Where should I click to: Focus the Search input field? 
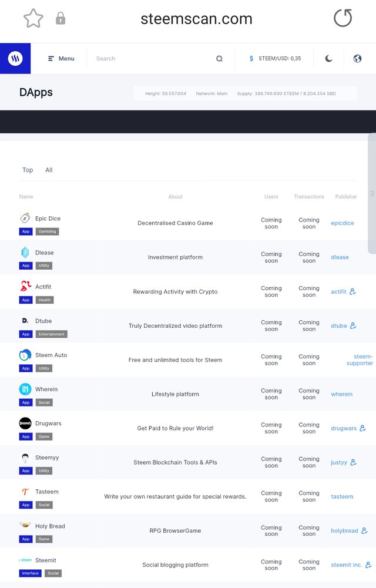pyautogui.click(x=154, y=59)
